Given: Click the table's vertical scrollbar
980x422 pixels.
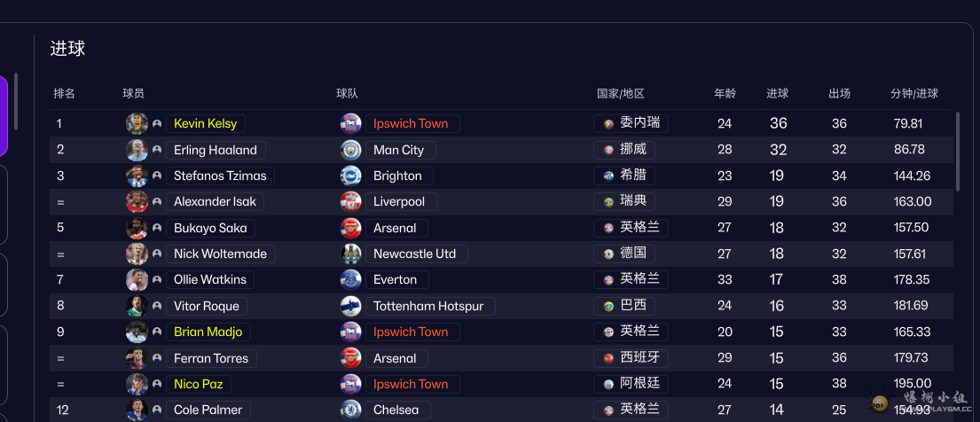Looking at the screenshot, I should [957, 152].
